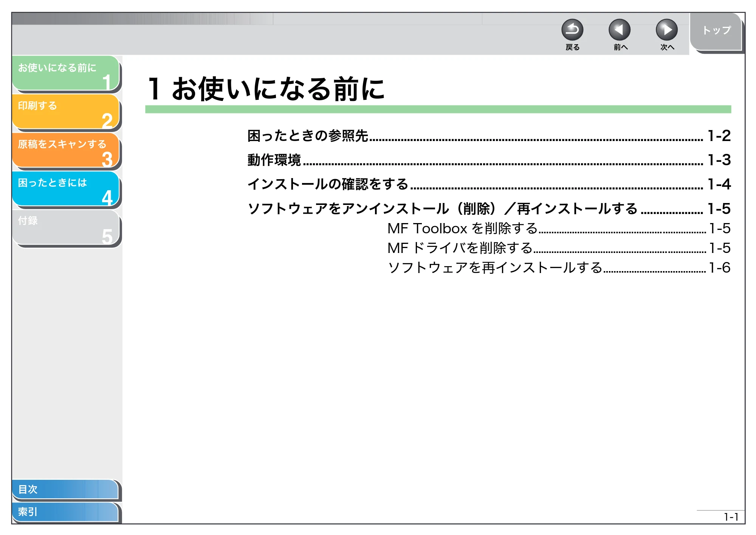
Task: Open the 目次 (contents) button
Action: point(65,489)
